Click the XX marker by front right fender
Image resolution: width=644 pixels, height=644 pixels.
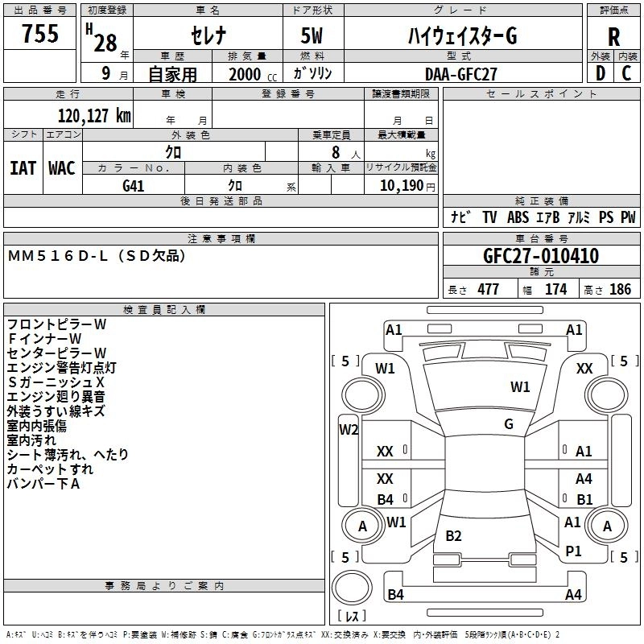(x=584, y=369)
